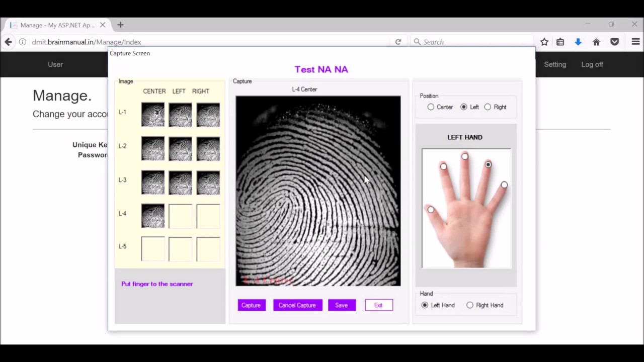Open the browser hamburger menu

(635, 42)
